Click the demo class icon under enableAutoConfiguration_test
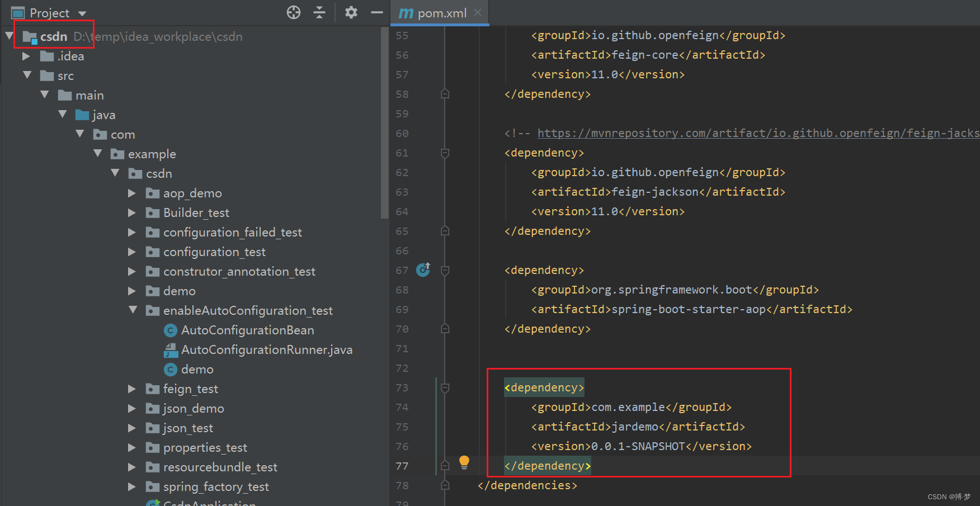 pos(171,370)
